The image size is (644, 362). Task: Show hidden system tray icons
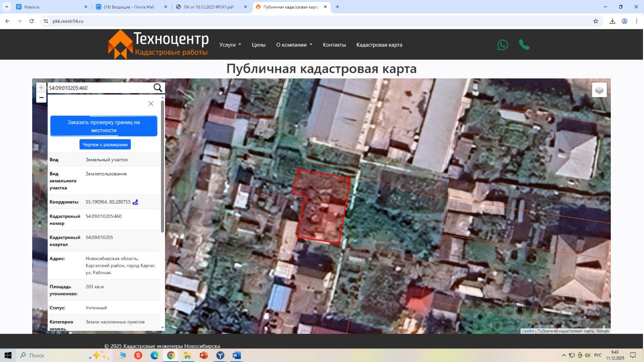click(563, 355)
